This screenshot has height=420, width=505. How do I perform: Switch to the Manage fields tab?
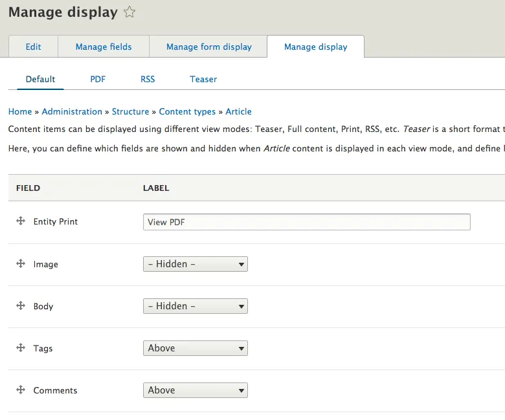[104, 47]
